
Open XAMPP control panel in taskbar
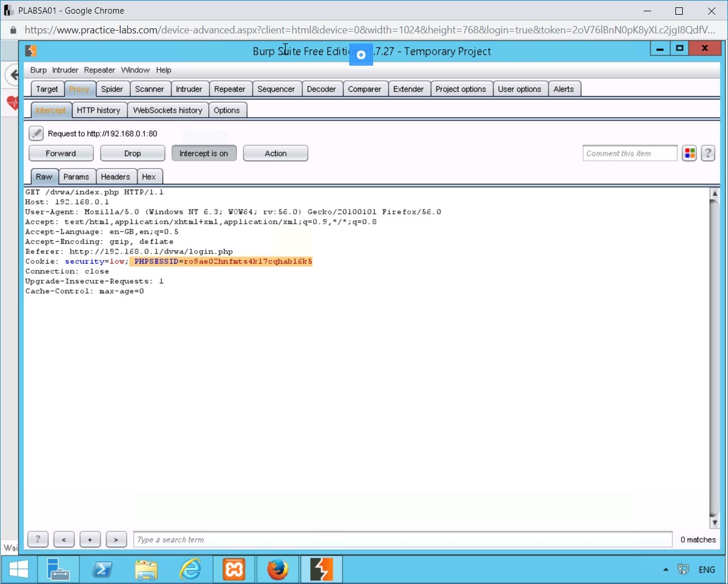234,569
